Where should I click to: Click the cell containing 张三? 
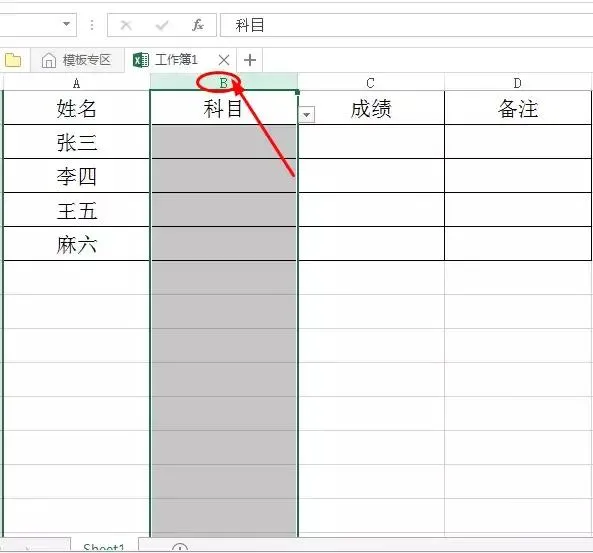(x=76, y=142)
